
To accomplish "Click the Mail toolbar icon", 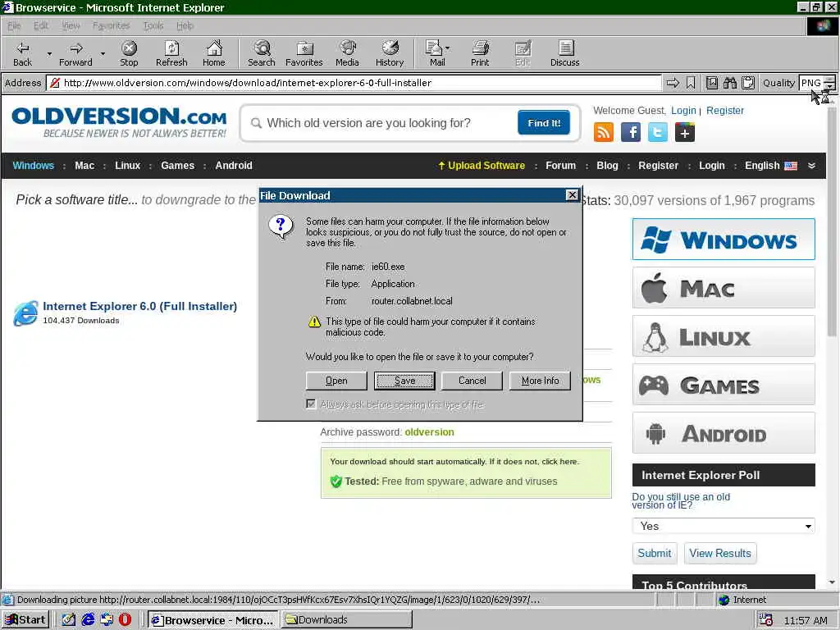I will pyautogui.click(x=434, y=53).
